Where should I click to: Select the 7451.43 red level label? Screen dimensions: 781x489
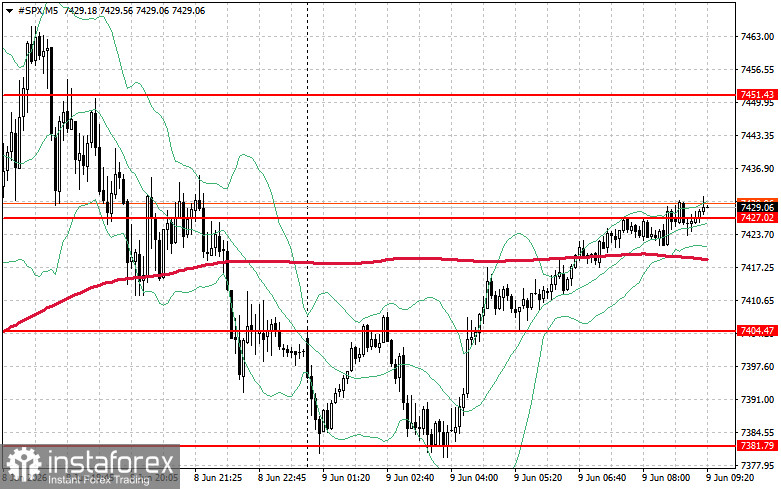pyautogui.click(x=757, y=95)
